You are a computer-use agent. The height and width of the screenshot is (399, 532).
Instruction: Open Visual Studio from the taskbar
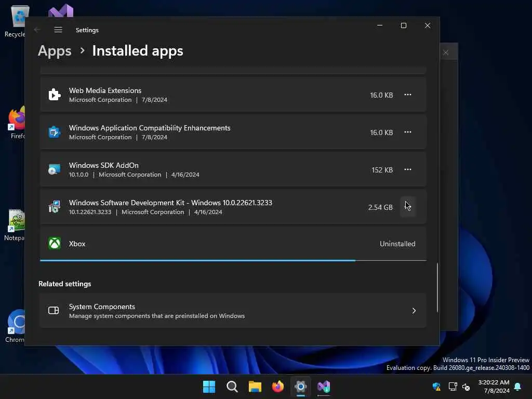point(324,387)
